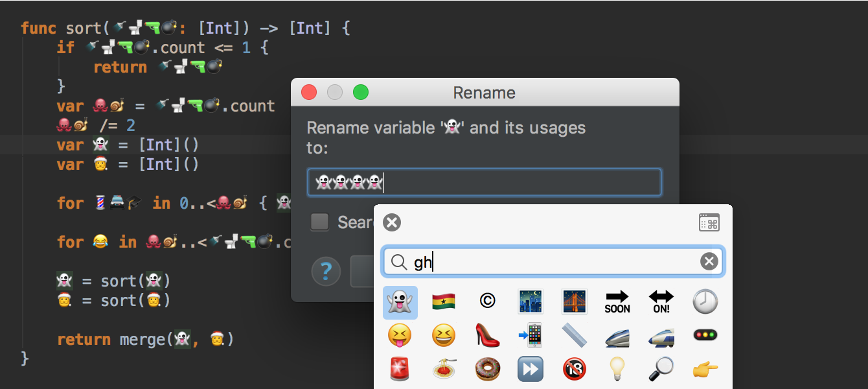This screenshot has height=389, width=868.
Task: Clear the emoji search field text
Action: coord(709,261)
